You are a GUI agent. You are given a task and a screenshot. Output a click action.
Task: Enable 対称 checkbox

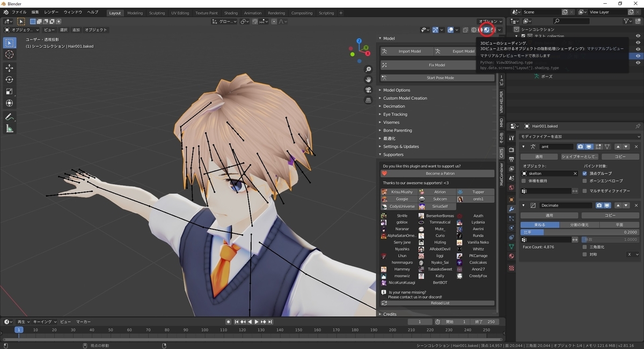(x=585, y=255)
